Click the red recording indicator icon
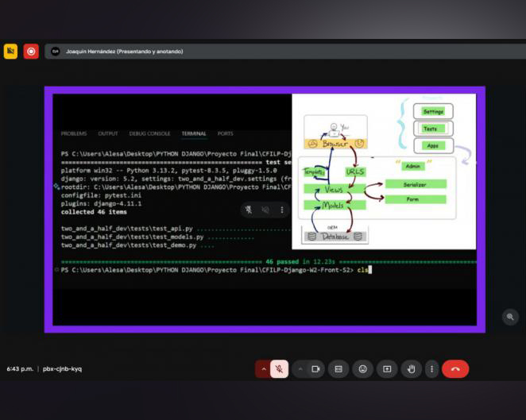 [x=31, y=51]
